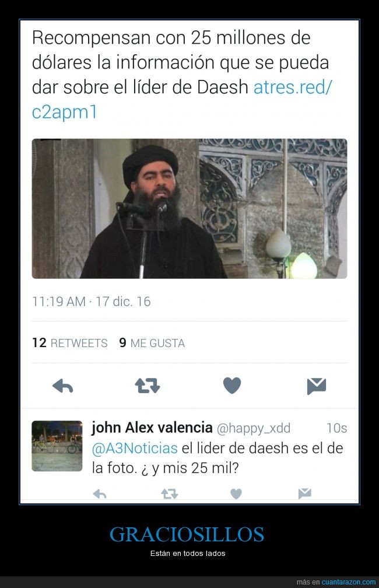The height and width of the screenshot is (588, 379).
Task: View the 12 RETWEETS list
Action: tap(70, 343)
